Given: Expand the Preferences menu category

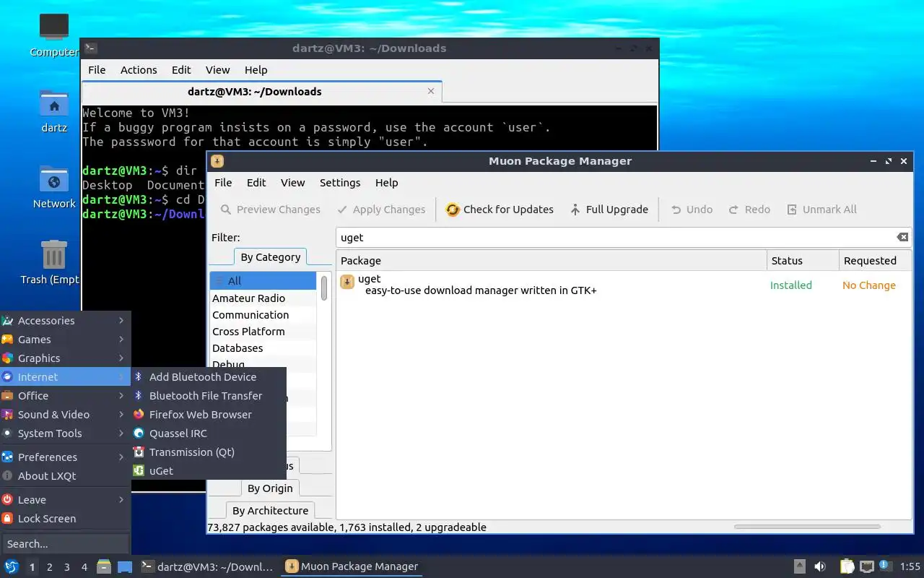Looking at the screenshot, I should (65, 457).
